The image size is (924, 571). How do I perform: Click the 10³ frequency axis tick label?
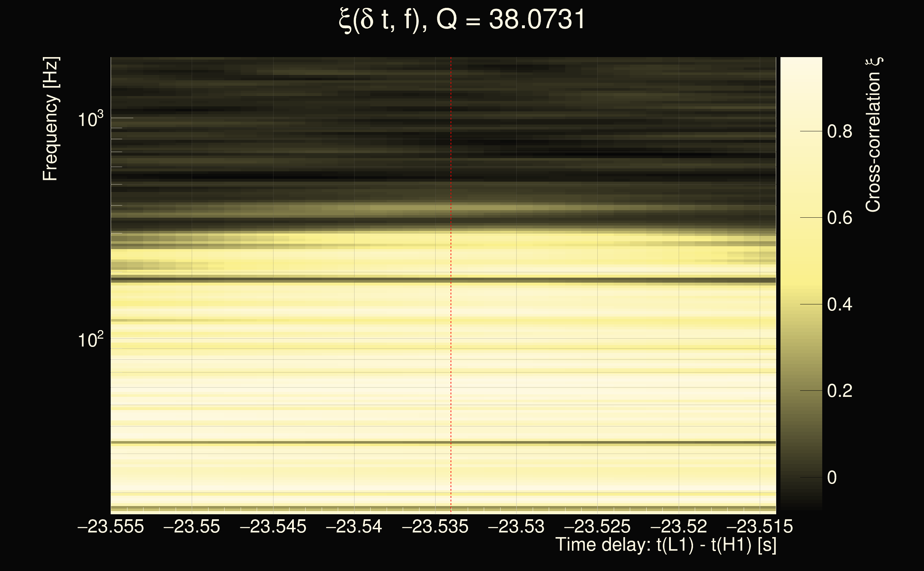coord(90,119)
